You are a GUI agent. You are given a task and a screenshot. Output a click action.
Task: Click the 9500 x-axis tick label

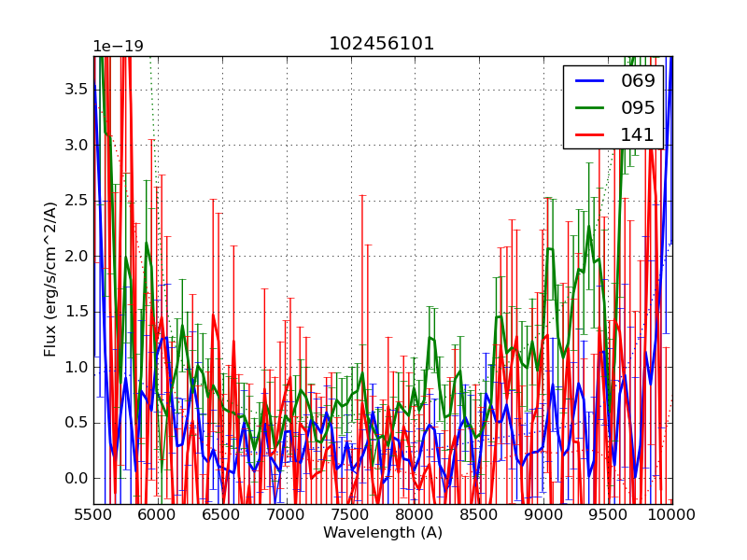coord(608,515)
